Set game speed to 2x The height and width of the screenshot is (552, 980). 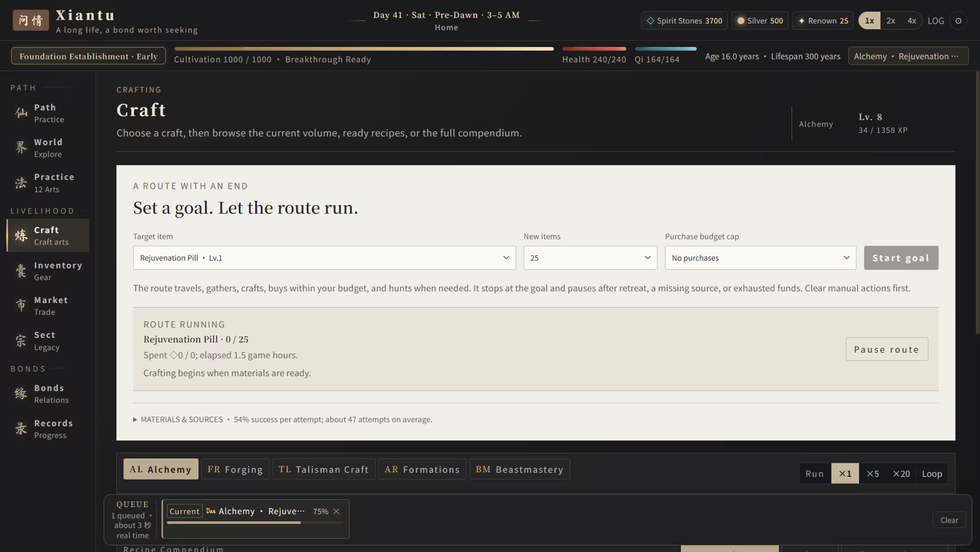click(x=891, y=21)
